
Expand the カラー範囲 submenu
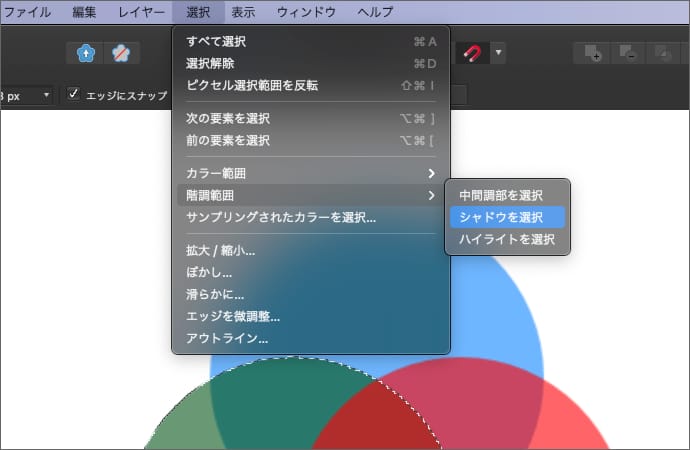310,174
